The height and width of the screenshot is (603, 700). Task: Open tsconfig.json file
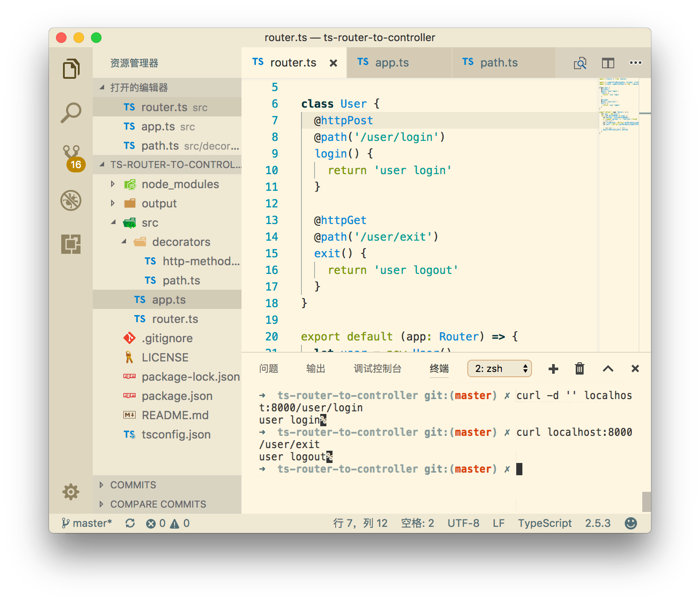(x=167, y=435)
